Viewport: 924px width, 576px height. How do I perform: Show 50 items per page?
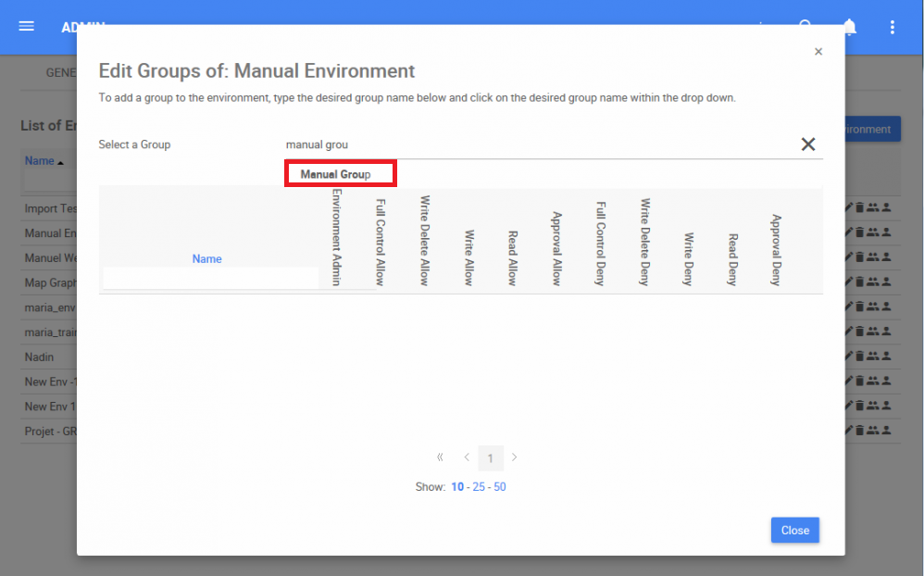pyautogui.click(x=500, y=487)
